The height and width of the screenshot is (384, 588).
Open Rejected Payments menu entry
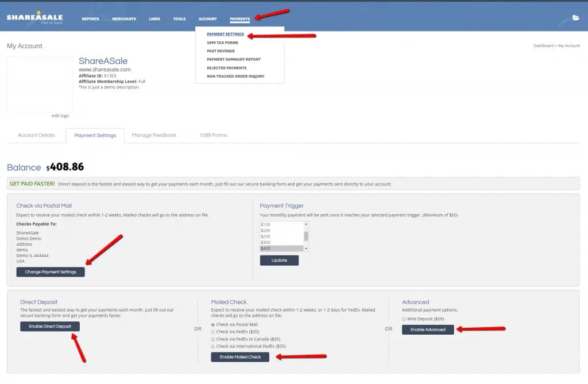(226, 68)
